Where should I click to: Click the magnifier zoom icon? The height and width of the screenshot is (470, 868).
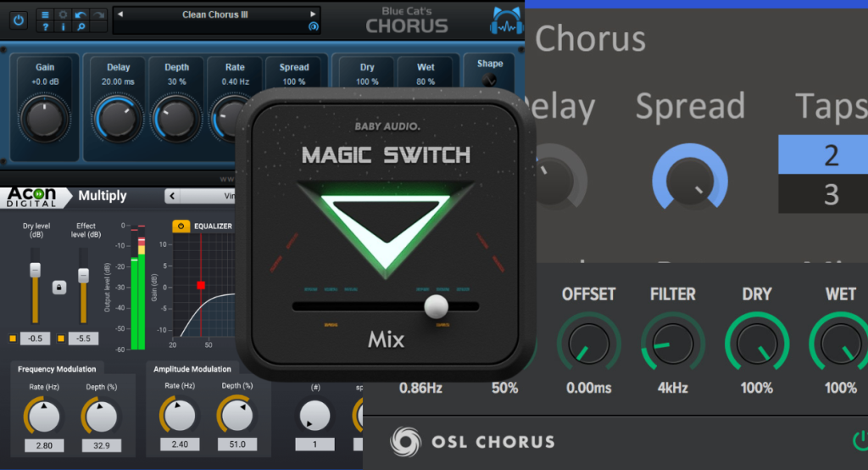[81, 27]
